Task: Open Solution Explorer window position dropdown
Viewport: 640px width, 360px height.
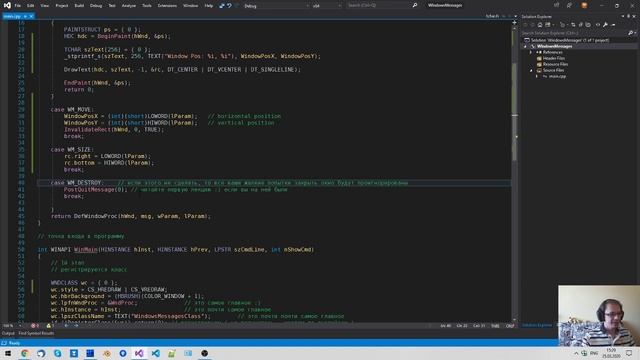Action: pyautogui.click(x=623, y=16)
